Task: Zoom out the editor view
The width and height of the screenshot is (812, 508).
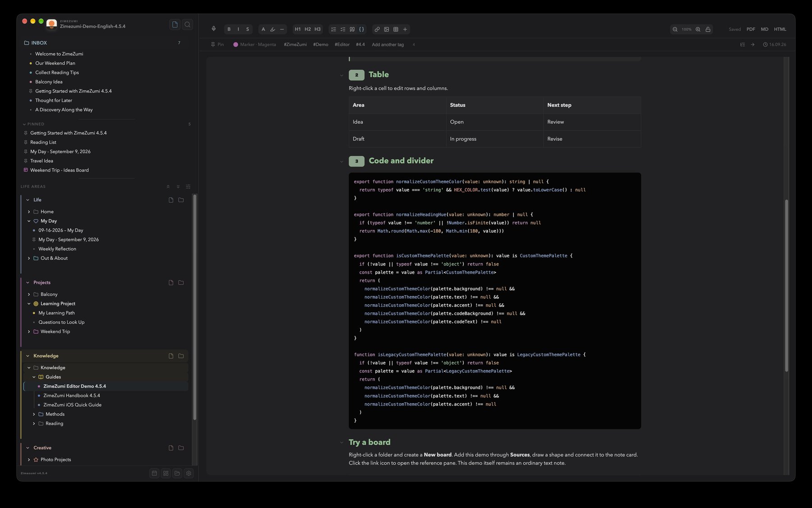Action: tap(675, 29)
